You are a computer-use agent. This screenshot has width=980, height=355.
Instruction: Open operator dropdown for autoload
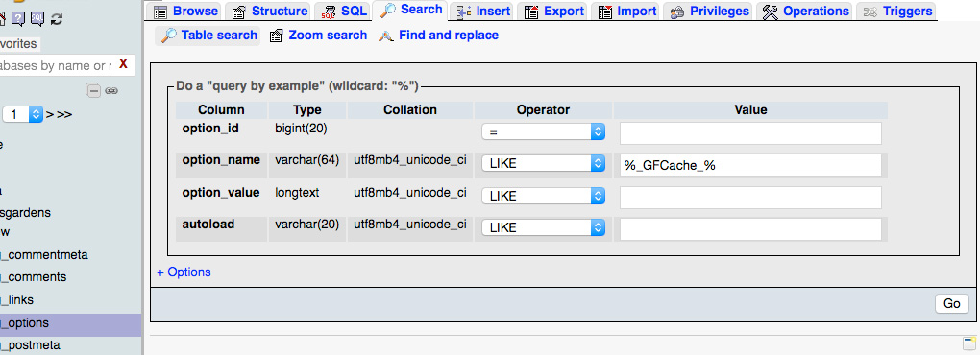[x=543, y=227]
